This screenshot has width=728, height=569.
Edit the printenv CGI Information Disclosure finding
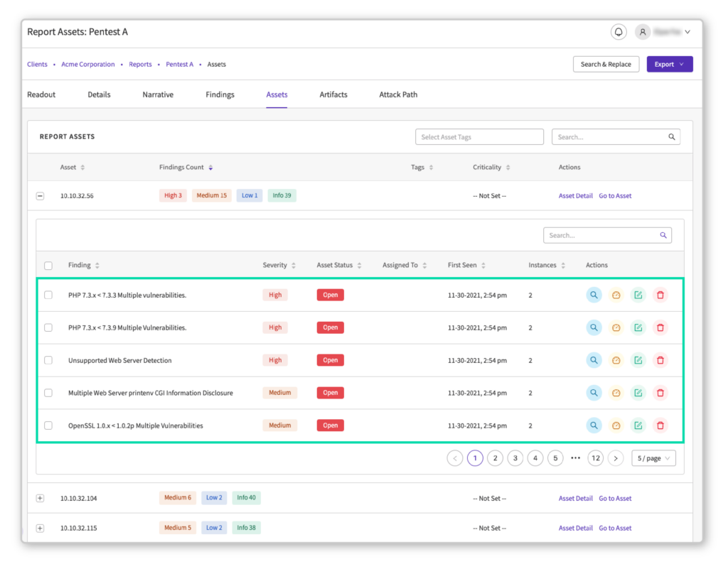[638, 393]
